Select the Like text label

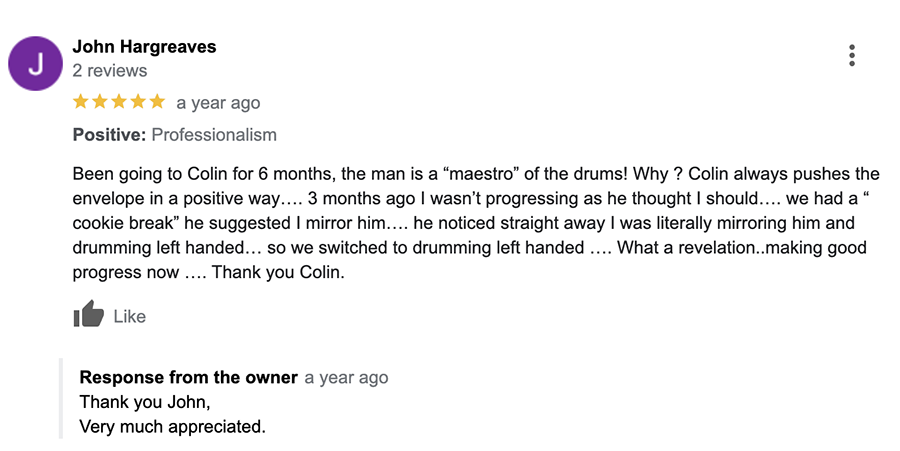(130, 316)
